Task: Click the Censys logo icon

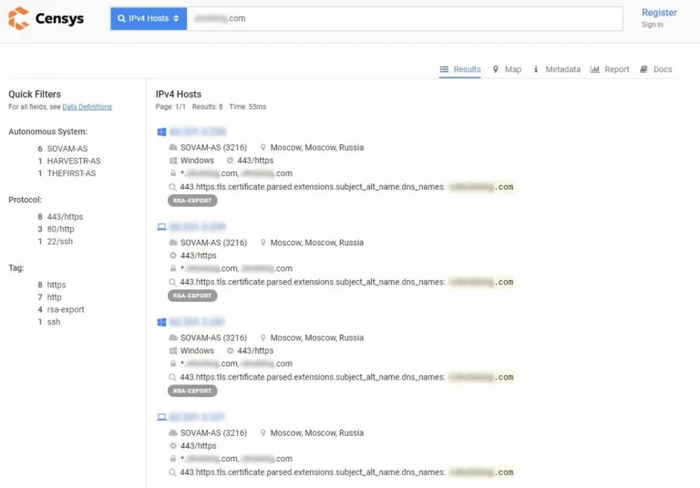Action: click(18, 19)
